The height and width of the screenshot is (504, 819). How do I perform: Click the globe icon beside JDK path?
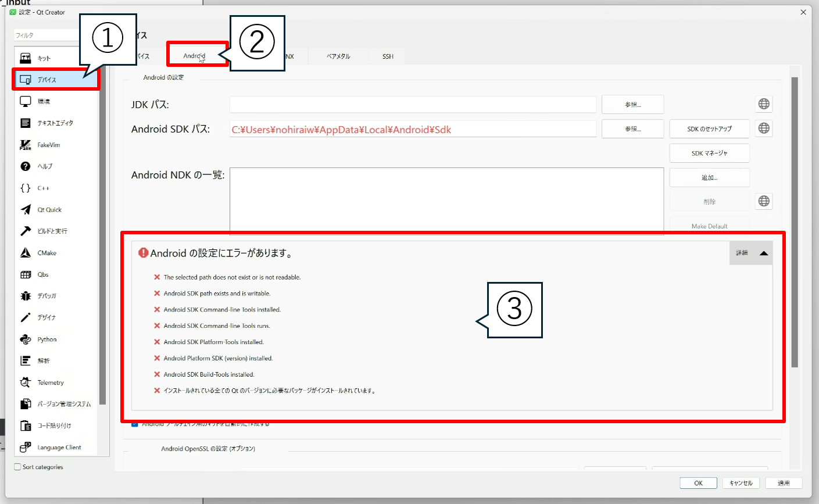[x=764, y=104]
